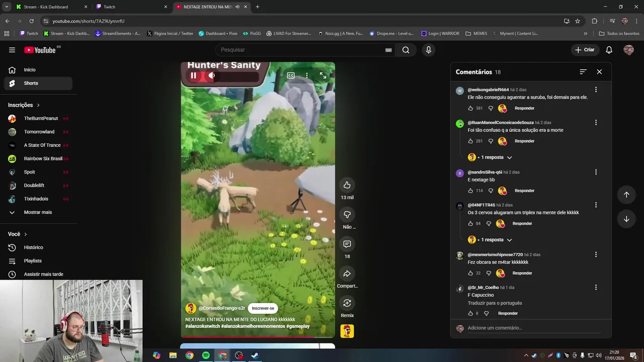Viewport: 644px width, 362px height.
Task: Focus the Adicione um comentário field
Action: [x=534, y=328]
